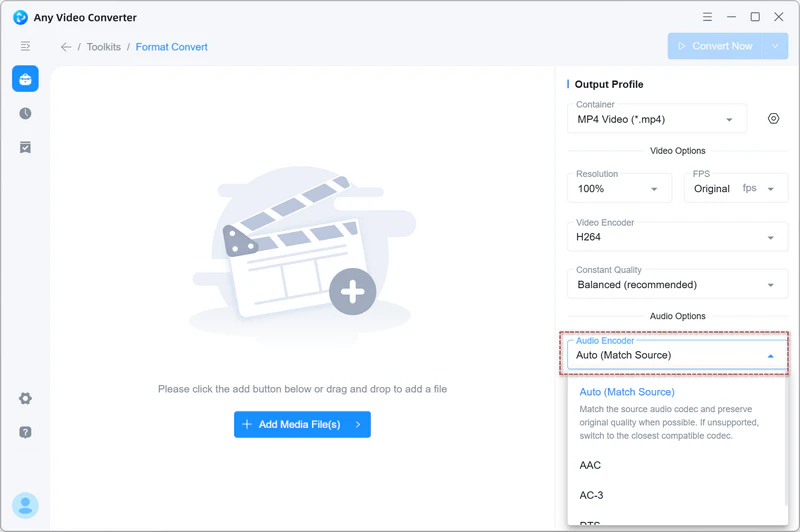Select the AAC audio encoder option
800x532 pixels.
pos(677,465)
